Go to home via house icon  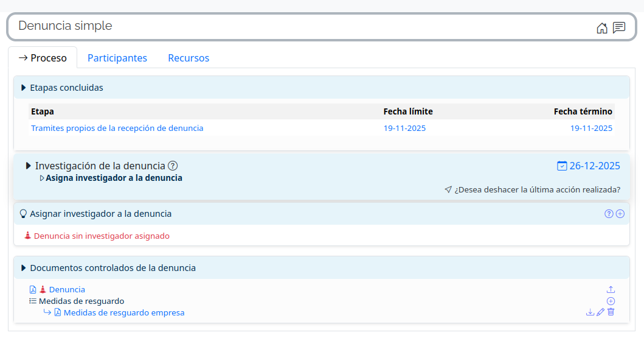point(602,28)
